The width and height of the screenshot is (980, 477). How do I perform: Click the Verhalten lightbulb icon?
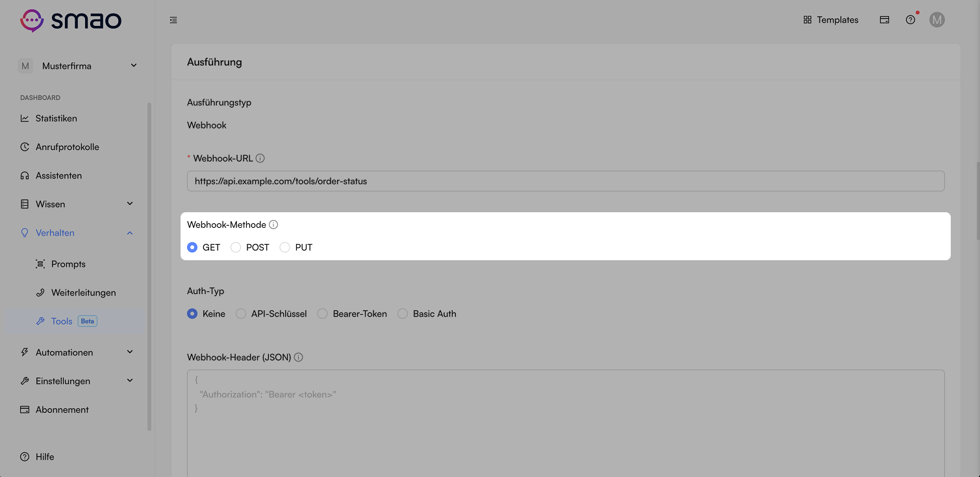point(25,232)
